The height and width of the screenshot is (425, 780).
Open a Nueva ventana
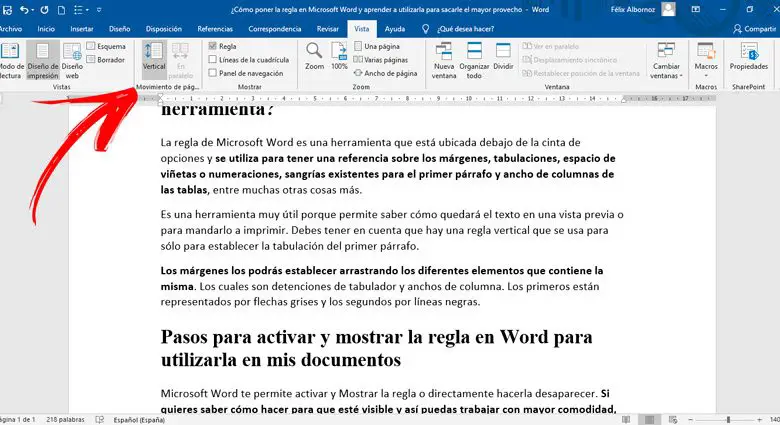(x=444, y=62)
